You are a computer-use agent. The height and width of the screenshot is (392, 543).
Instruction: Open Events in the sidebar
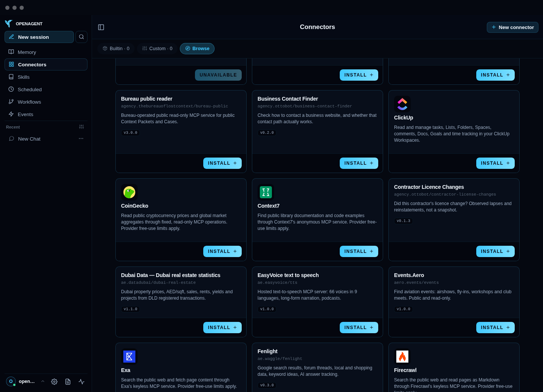[46, 114]
